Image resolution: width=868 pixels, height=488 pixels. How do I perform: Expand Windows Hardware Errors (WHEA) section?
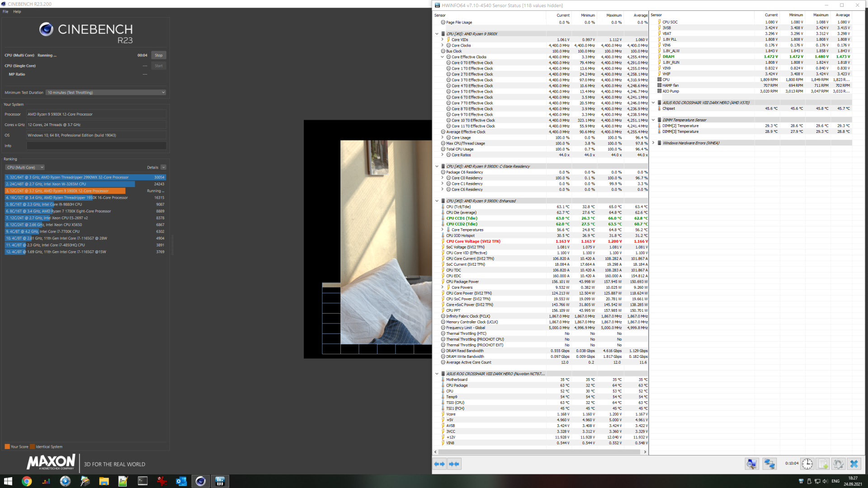pos(653,143)
